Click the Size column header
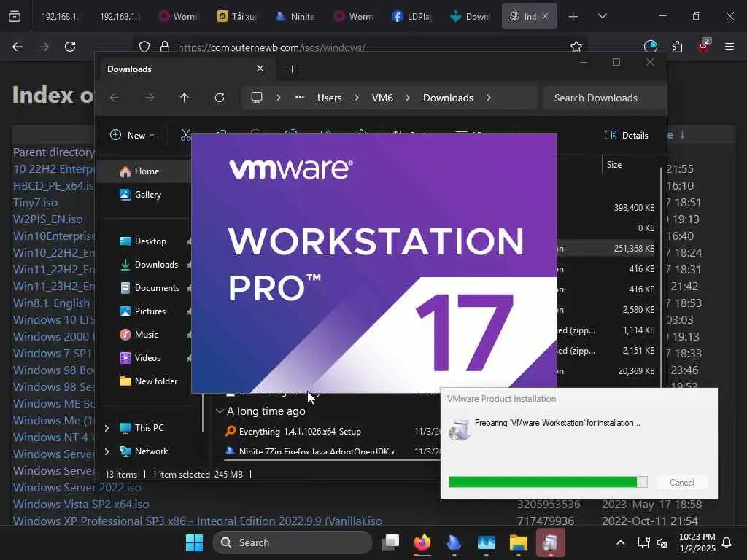 pyautogui.click(x=614, y=165)
